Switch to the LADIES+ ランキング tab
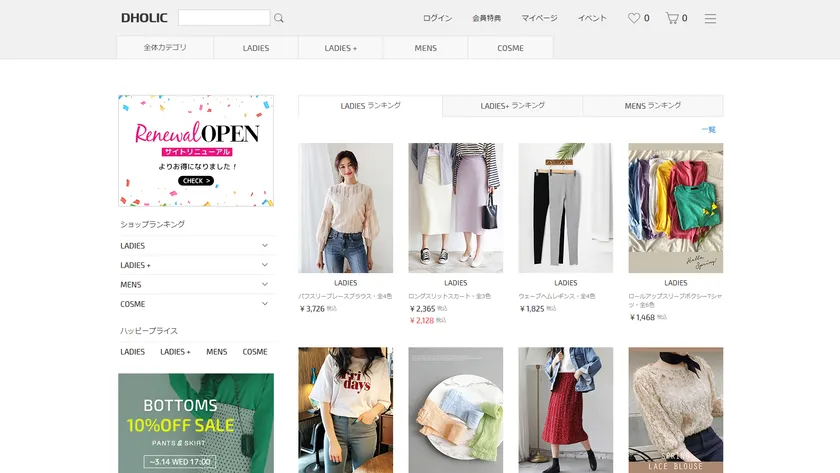This screenshot has height=473, width=840. click(x=512, y=106)
